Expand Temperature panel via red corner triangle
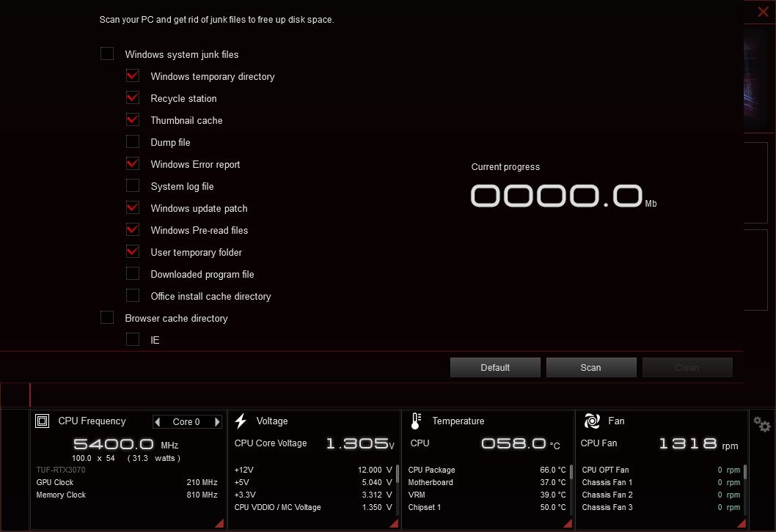776x532 pixels. tap(568, 523)
